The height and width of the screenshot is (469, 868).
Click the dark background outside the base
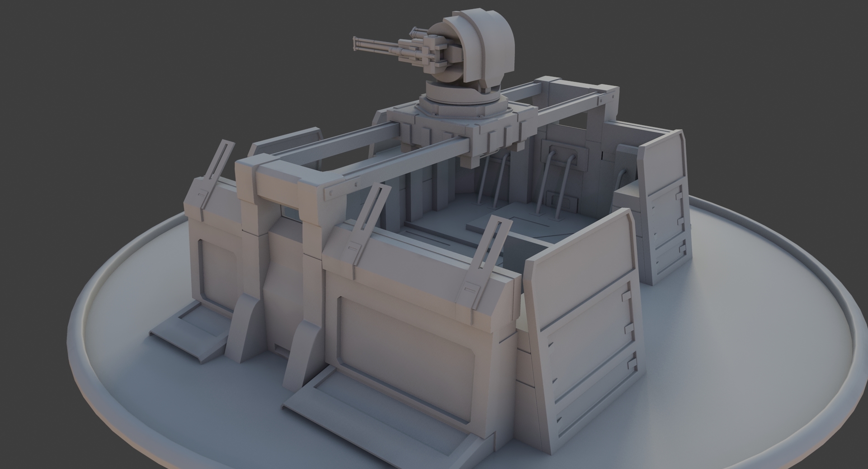point(90,68)
